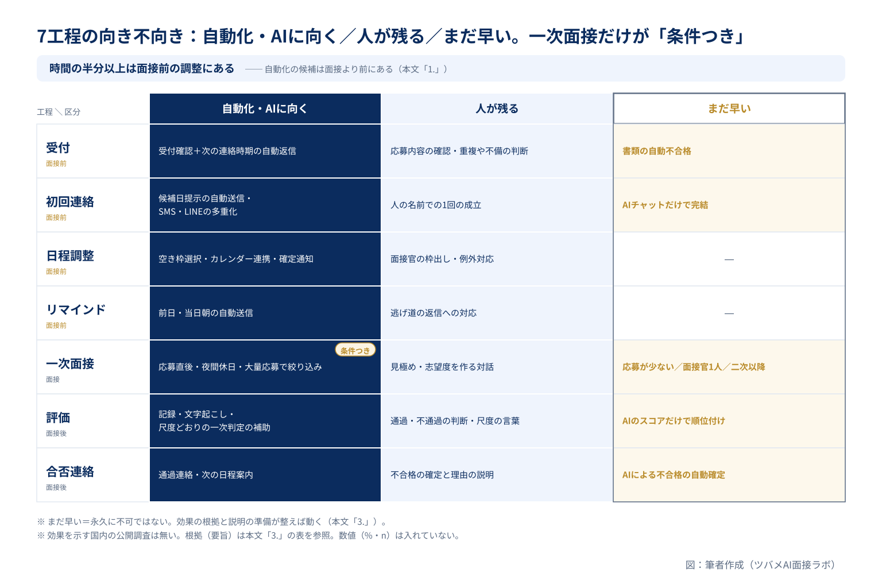This screenshot has width=882, height=588.
Task: Select the cell 応募直後・夜間休日・大量応募で絞り込み
Action: pos(265,367)
